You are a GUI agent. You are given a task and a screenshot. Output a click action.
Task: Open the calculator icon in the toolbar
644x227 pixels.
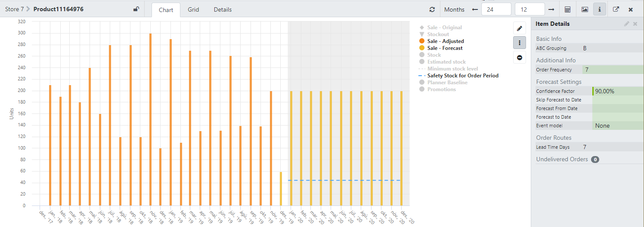click(567, 9)
